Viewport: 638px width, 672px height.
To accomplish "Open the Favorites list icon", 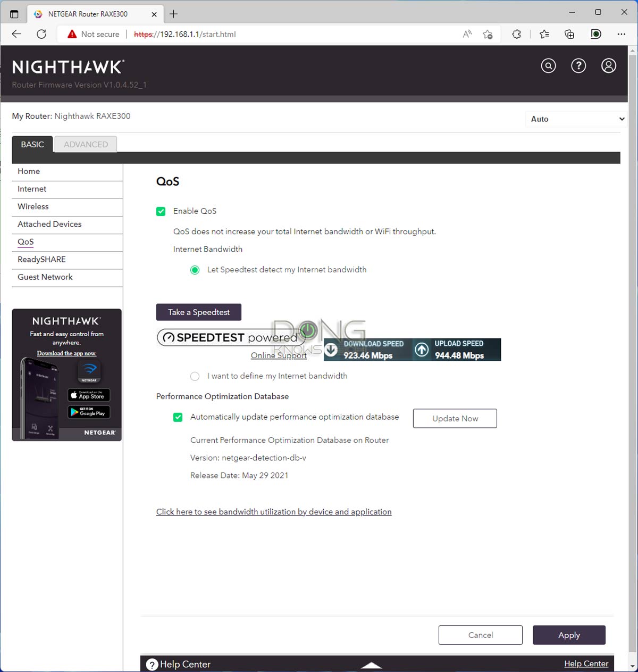I will (x=544, y=34).
